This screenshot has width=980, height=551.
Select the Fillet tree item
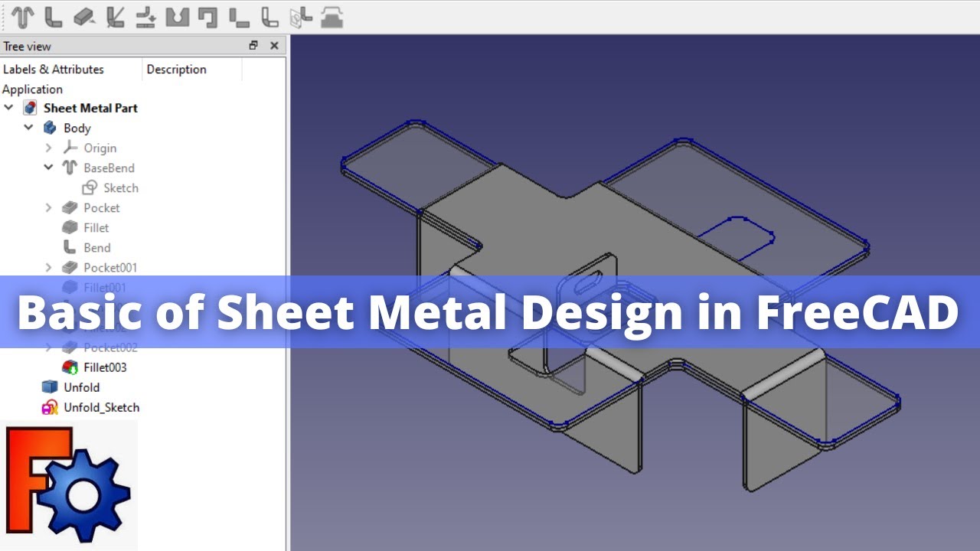pyautogui.click(x=96, y=227)
